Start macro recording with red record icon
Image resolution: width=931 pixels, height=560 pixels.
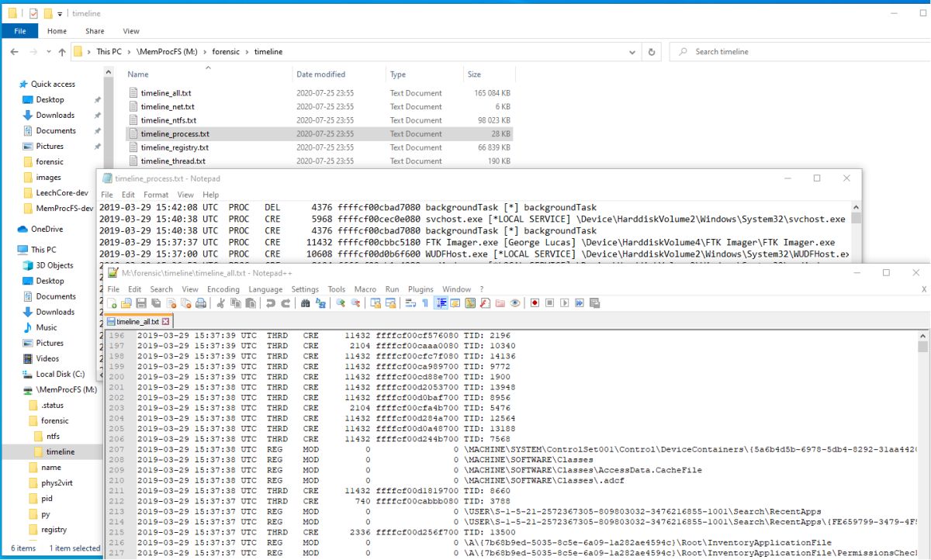click(535, 302)
